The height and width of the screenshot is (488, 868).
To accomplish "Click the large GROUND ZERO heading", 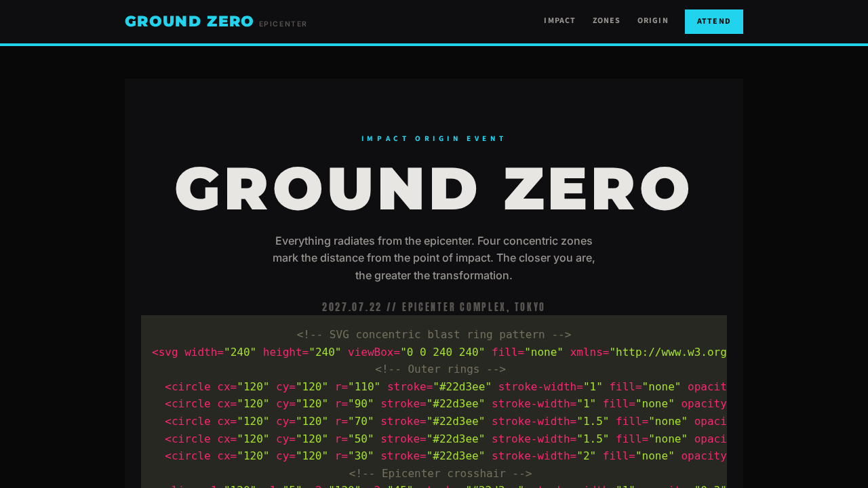I will tap(433, 187).
